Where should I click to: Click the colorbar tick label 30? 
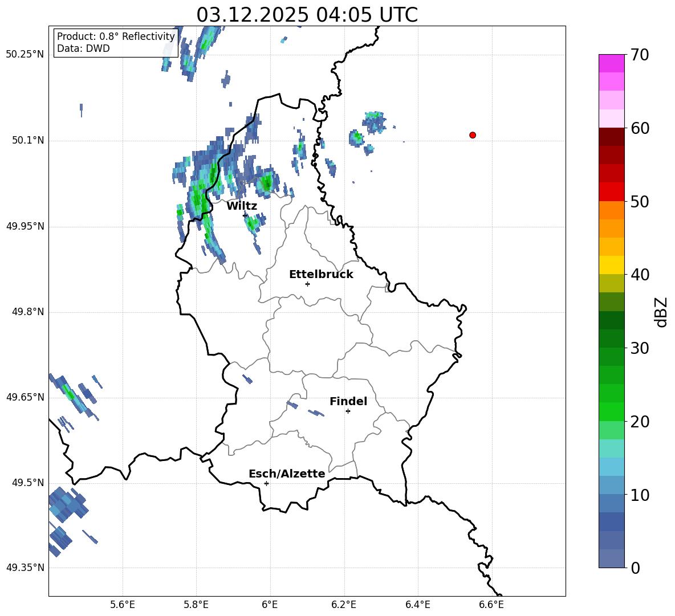640,348
